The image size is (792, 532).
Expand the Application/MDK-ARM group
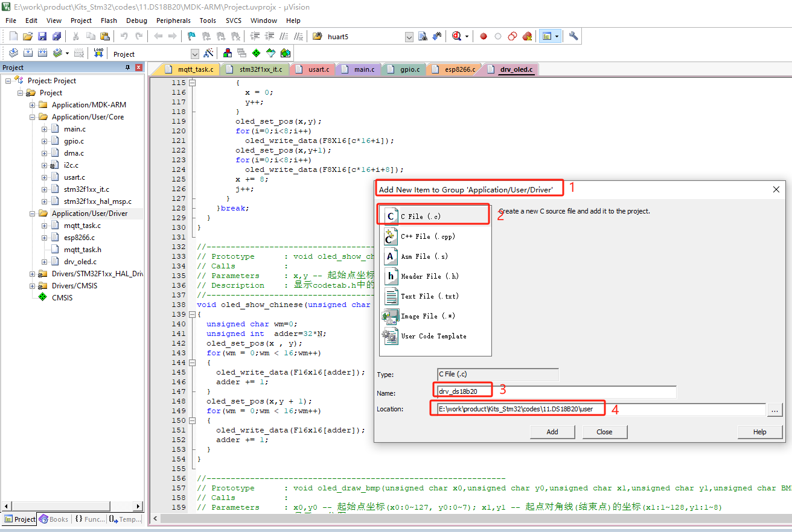pos(33,105)
